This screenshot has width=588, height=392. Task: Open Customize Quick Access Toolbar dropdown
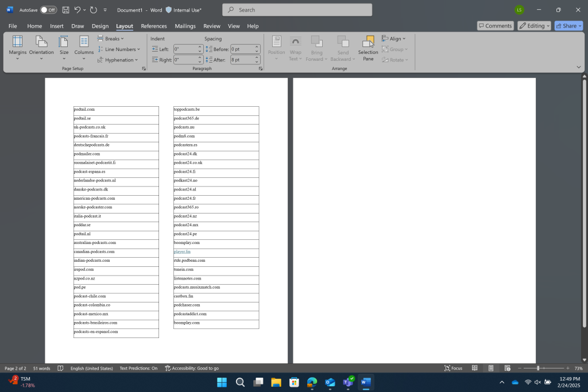pyautogui.click(x=105, y=10)
